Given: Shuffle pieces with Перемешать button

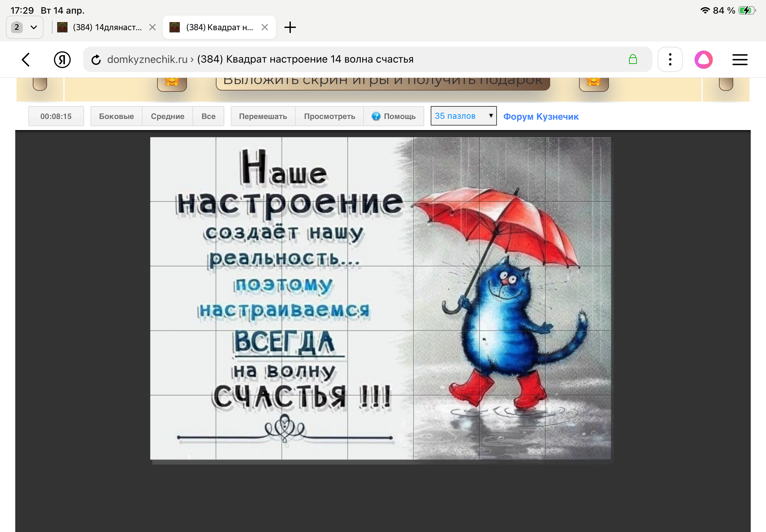Looking at the screenshot, I should (263, 116).
